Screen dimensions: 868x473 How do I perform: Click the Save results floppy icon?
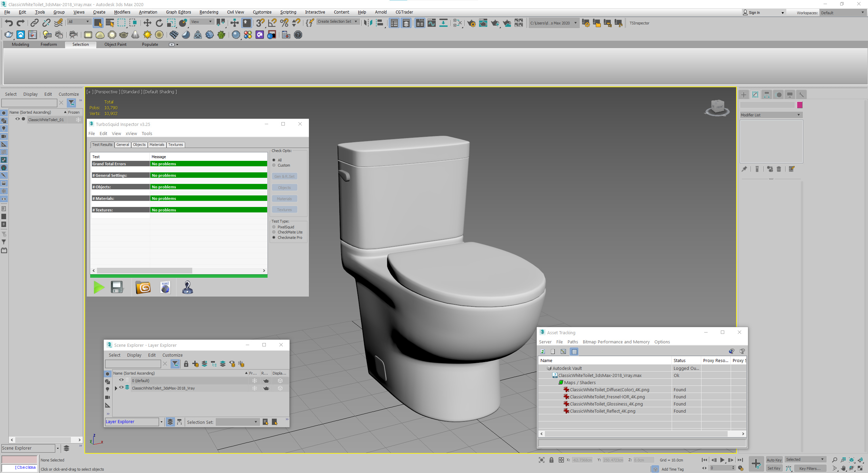(117, 287)
